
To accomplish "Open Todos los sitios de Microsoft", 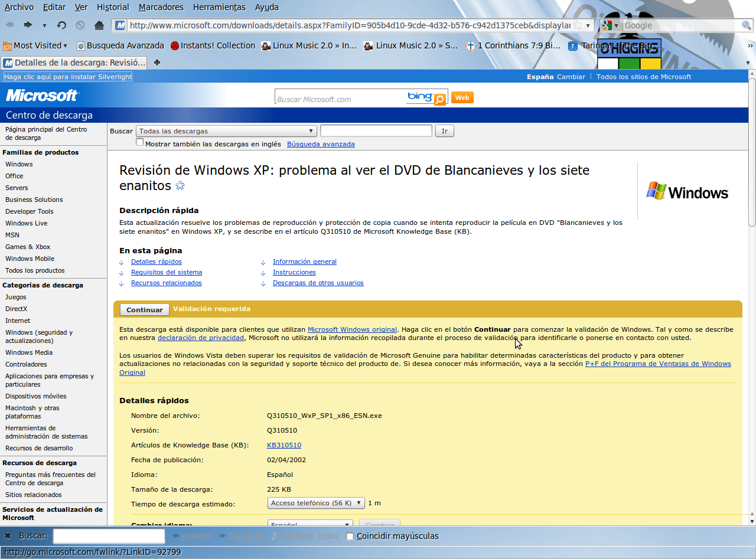I will pyautogui.click(x=644, y=77).
